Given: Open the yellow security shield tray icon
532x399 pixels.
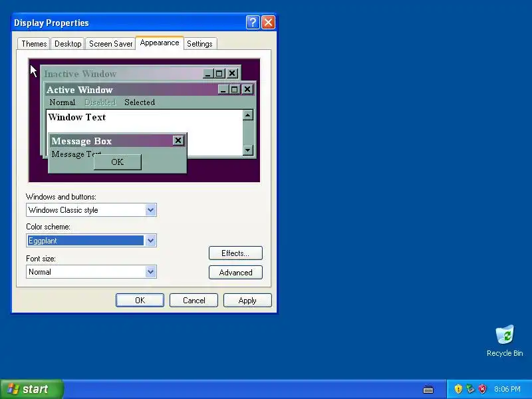Looking at the screenshot, I should click(458, 389).
